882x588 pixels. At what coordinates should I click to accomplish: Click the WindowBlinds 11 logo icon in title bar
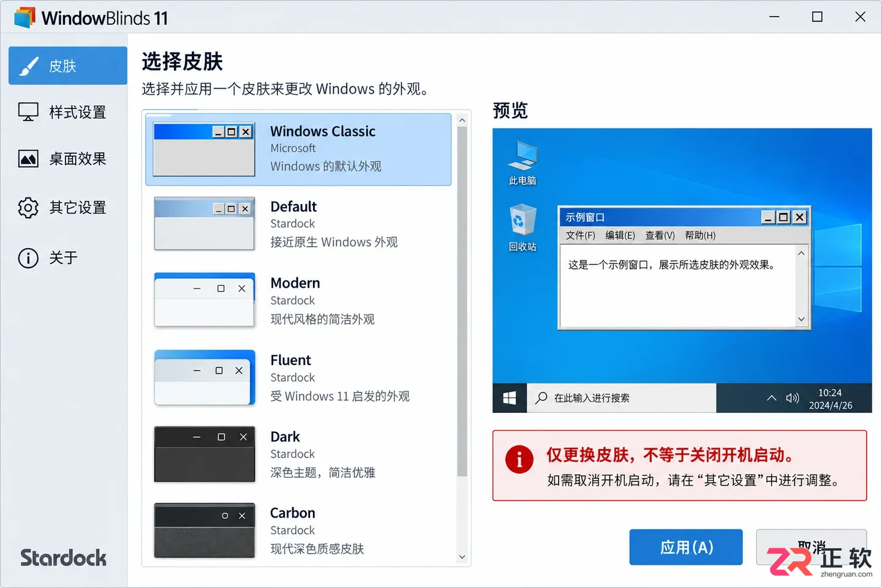click(x=25, y=17)
